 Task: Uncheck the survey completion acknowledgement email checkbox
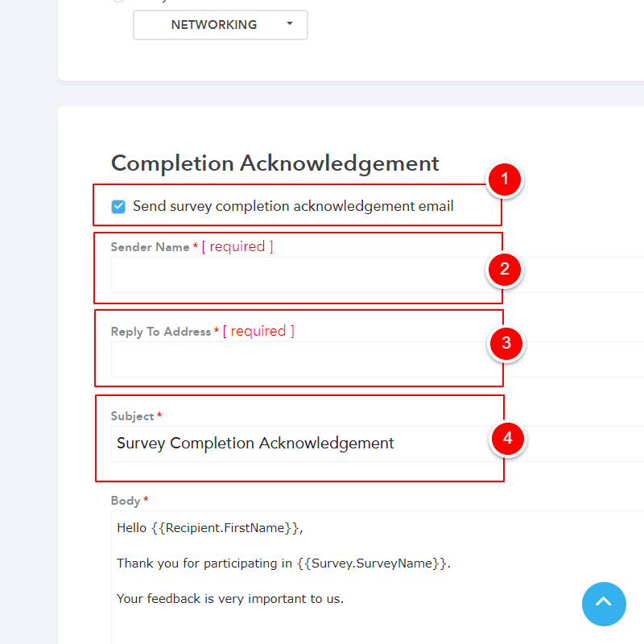click(x=118, y=207)
